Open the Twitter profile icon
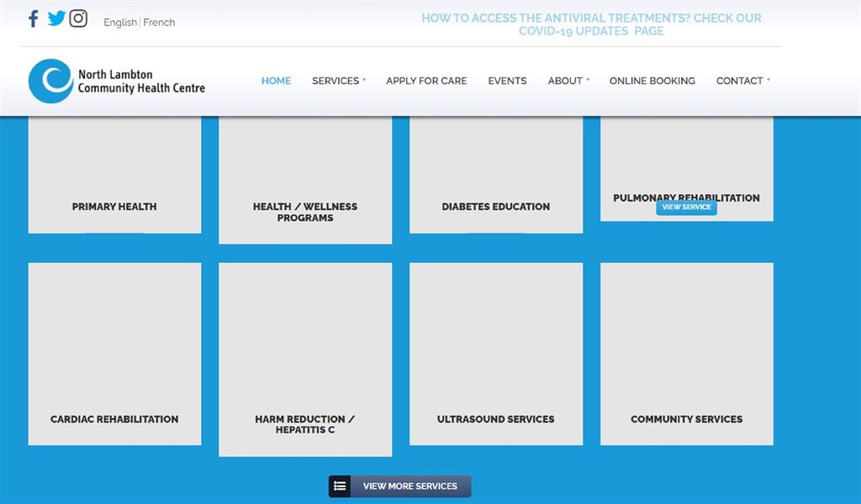 point(56,18)
